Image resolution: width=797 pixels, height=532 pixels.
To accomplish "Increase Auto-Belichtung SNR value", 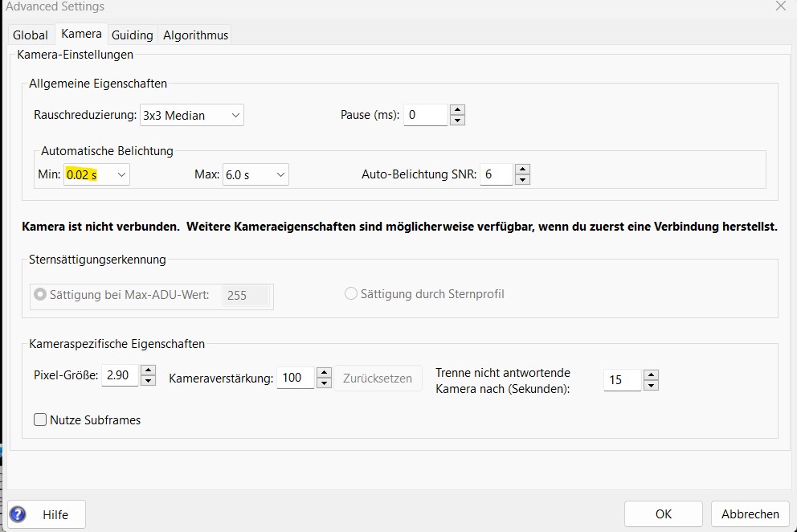I will pyautogui.click(x=522, y=170).
